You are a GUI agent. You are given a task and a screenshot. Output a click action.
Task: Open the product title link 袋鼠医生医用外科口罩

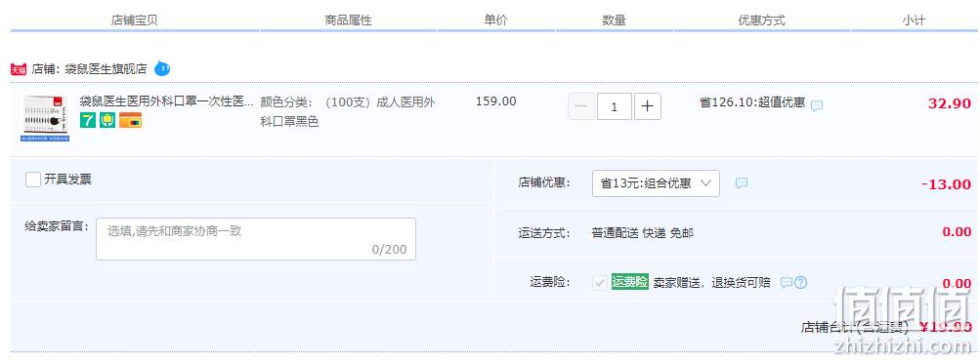click(x=166, y=101)
